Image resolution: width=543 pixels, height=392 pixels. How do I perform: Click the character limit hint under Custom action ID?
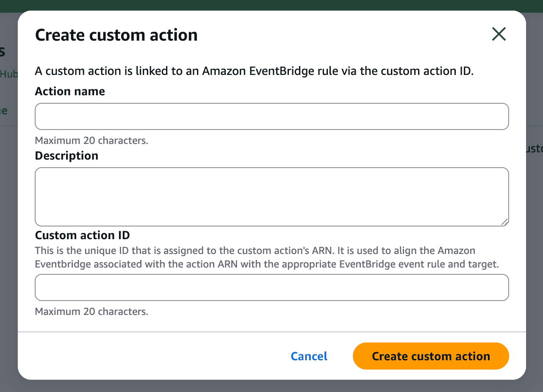tap(91, 312)
